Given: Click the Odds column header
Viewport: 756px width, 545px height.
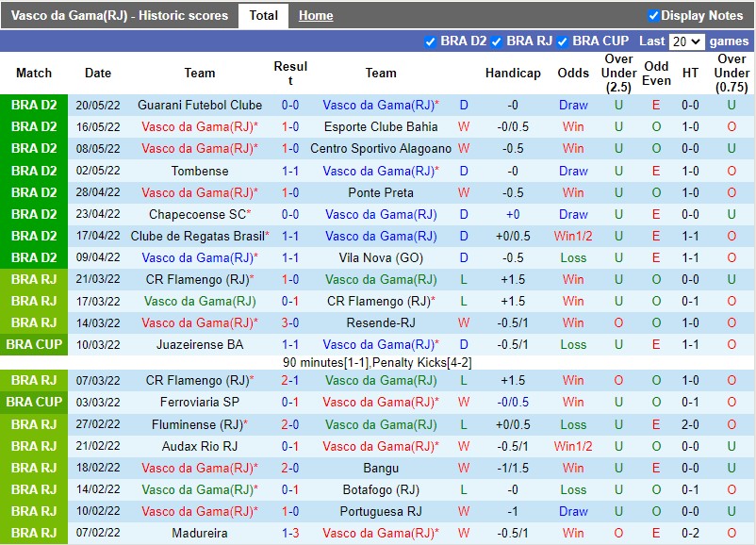Looking at the screenshot, I should (573, 73).
